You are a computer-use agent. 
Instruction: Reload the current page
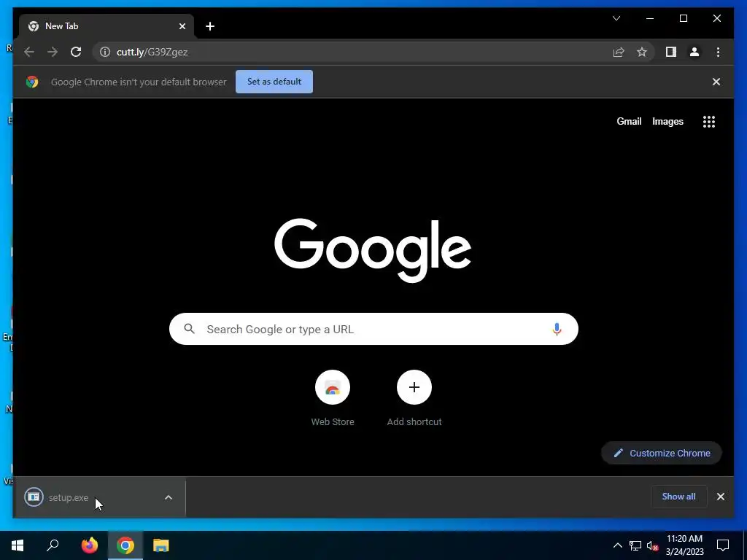tap(76, 52)
